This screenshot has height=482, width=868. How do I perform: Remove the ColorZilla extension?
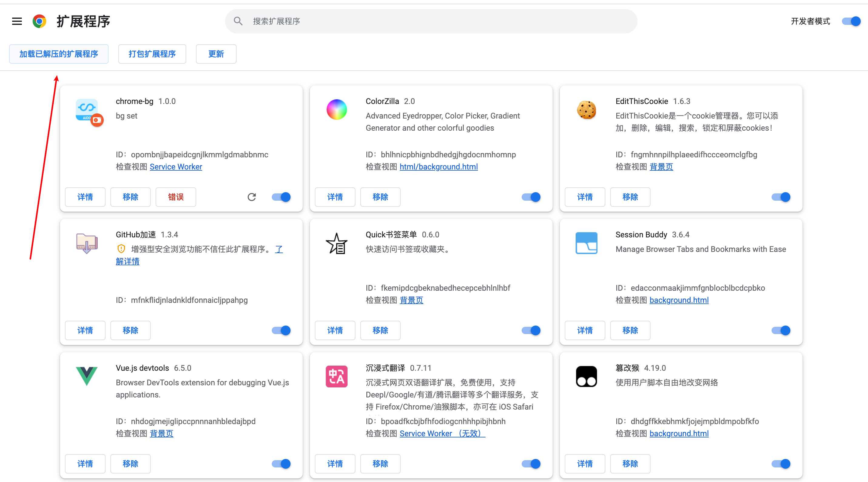[x=380, y=197]
